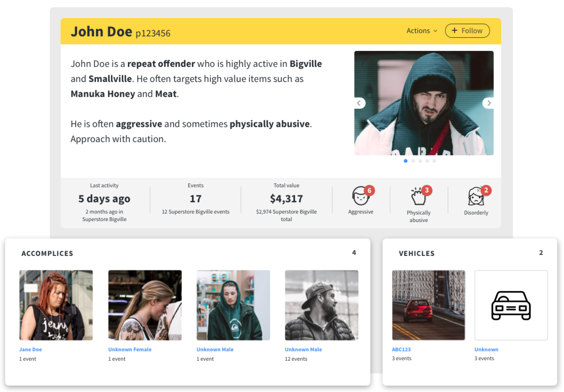Select the third carousel dot indicator
Screen dimensions: 564x392
[x=420, y=161]
